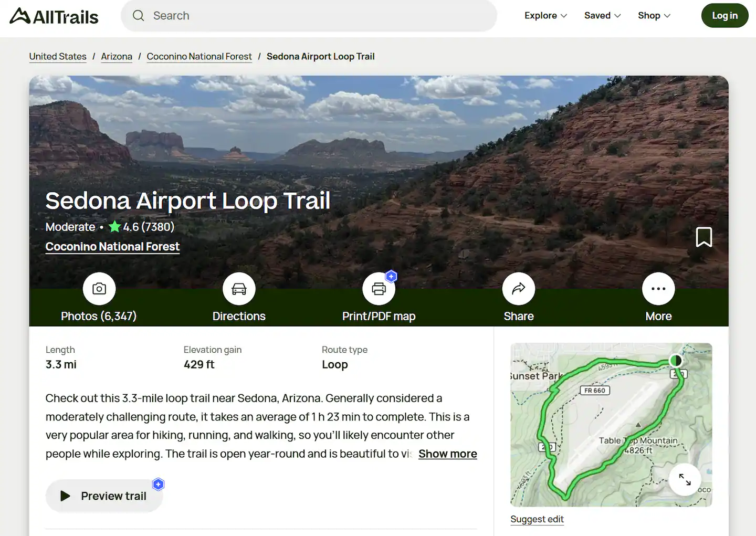Open Coconino National Forest breadcrumb link

pos(199,56)
